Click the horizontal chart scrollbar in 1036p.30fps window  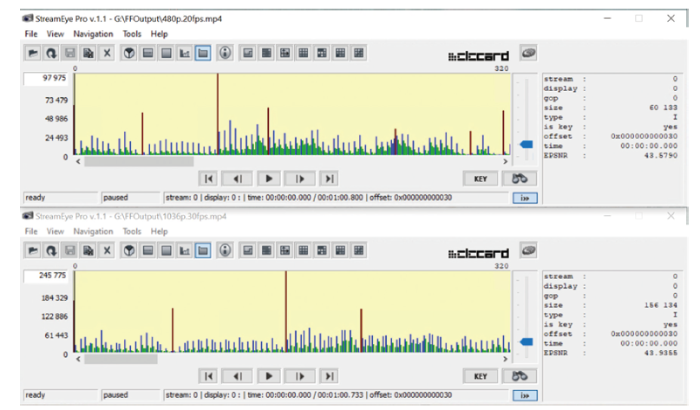(139, 357)
